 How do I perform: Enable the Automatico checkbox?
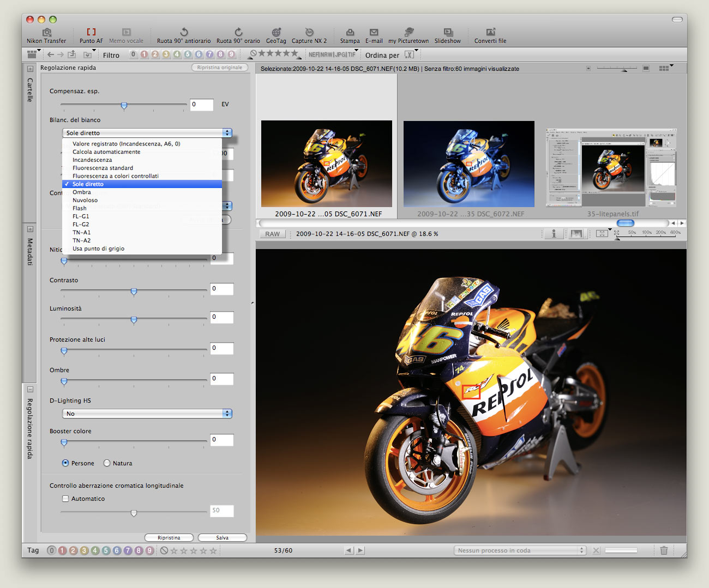65,499
